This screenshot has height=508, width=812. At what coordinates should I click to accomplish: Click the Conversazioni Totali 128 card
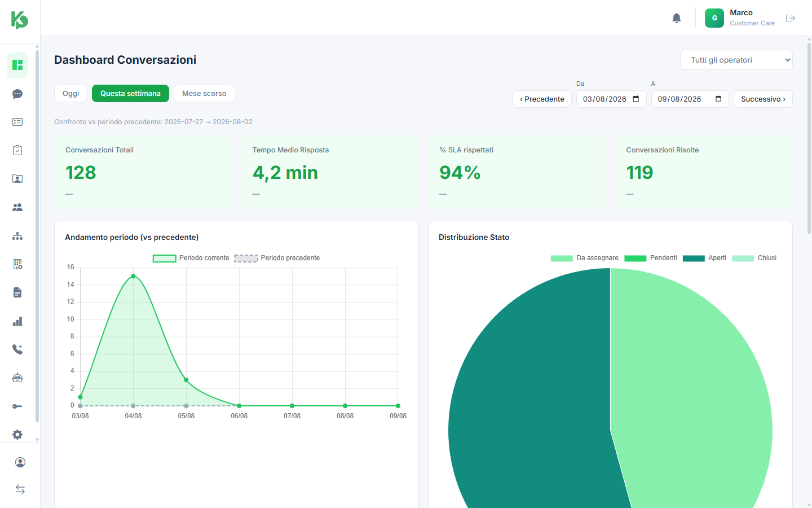pos(143,172)
